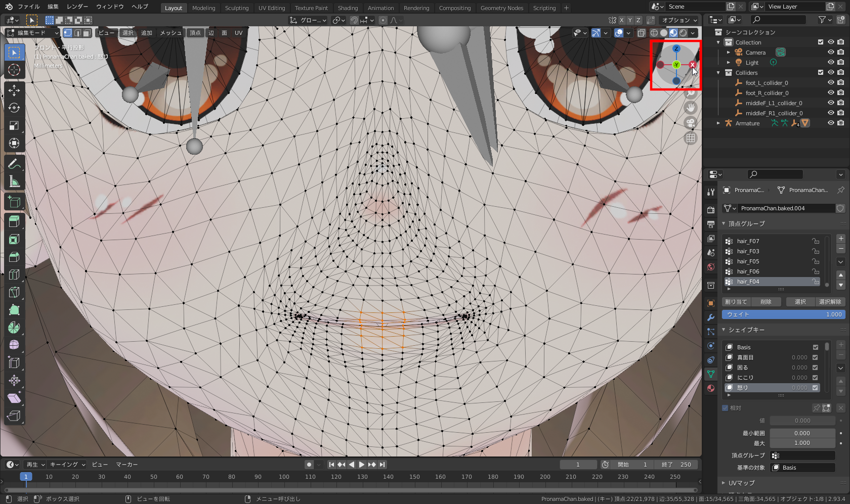Select the Move tool in the toolbar
This screenshot has width=850, height=504.
point(14,90)
